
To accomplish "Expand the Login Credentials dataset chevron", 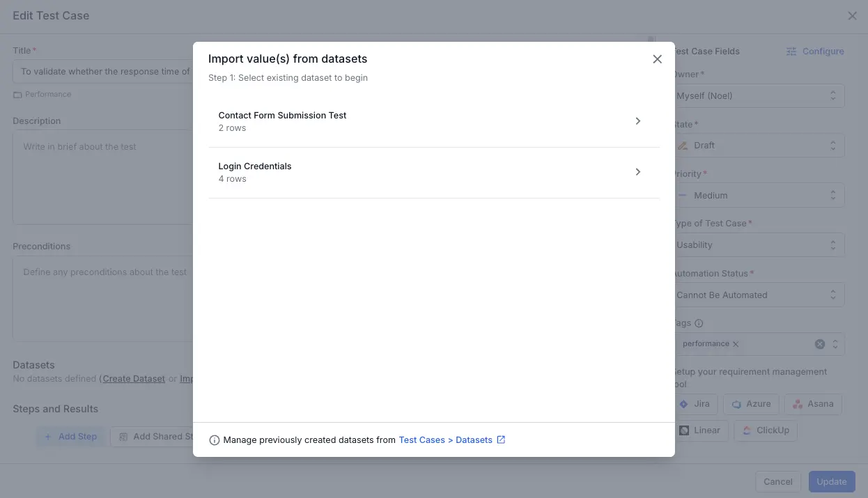I will point(637,172).
